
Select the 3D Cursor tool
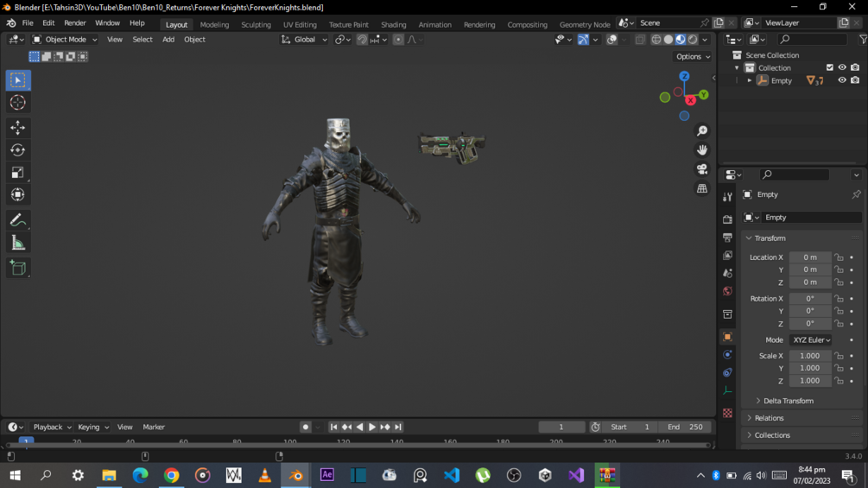point(18,103)
